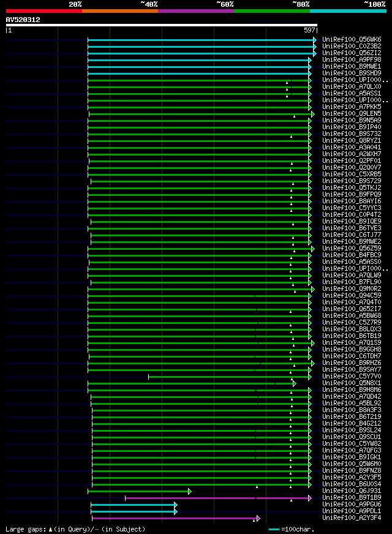Open the UniRef100_C0Z3B2 hit label
The image size is (392, 534).
click(352, 47)
